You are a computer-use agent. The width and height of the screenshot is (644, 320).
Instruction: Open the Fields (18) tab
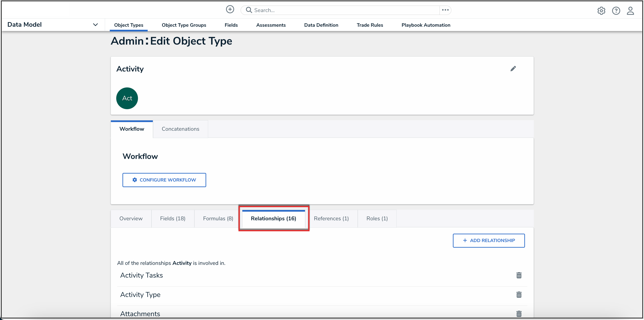pyautogui.click(x=172, y=218)
